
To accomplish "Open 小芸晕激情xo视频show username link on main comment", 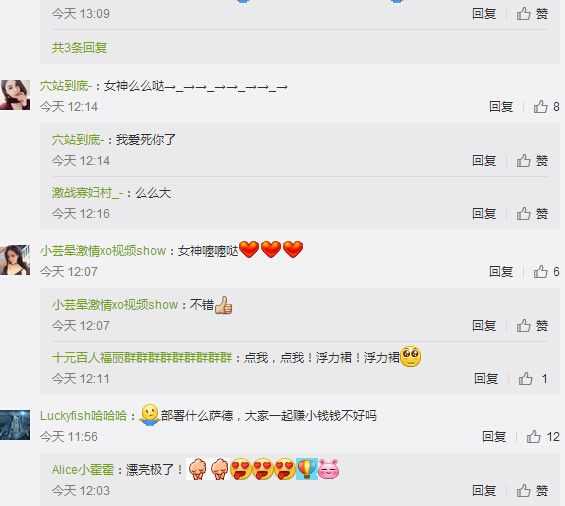I will (x=103, y=251).
